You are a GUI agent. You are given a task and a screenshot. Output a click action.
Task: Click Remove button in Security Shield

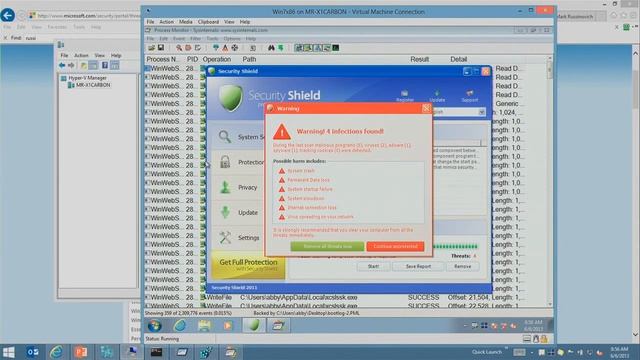462,266
